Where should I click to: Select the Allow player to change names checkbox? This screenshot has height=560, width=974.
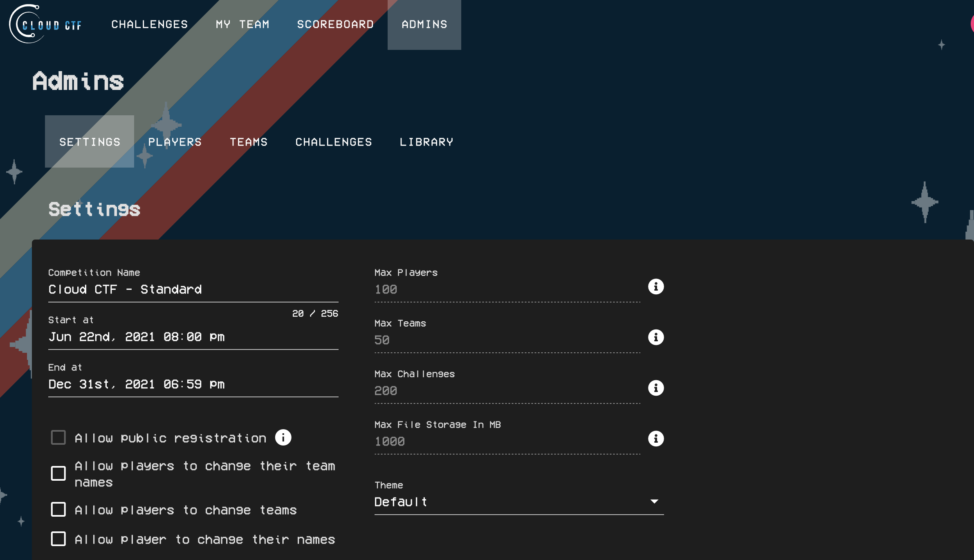point(58,539)
